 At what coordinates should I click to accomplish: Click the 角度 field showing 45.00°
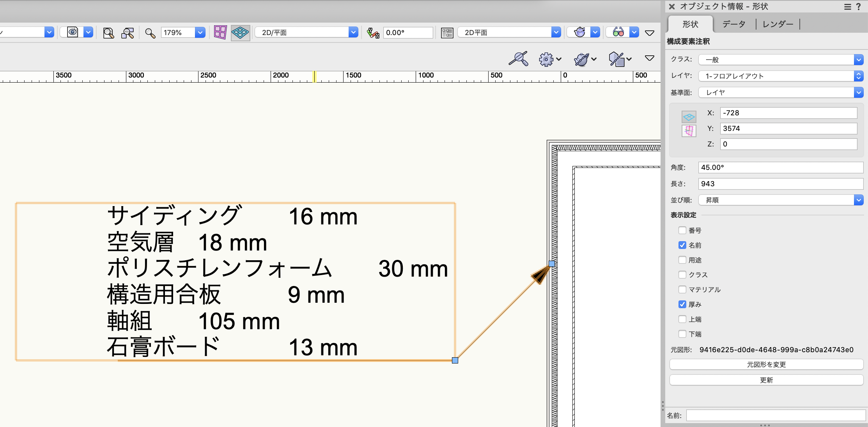pos(781,168)
